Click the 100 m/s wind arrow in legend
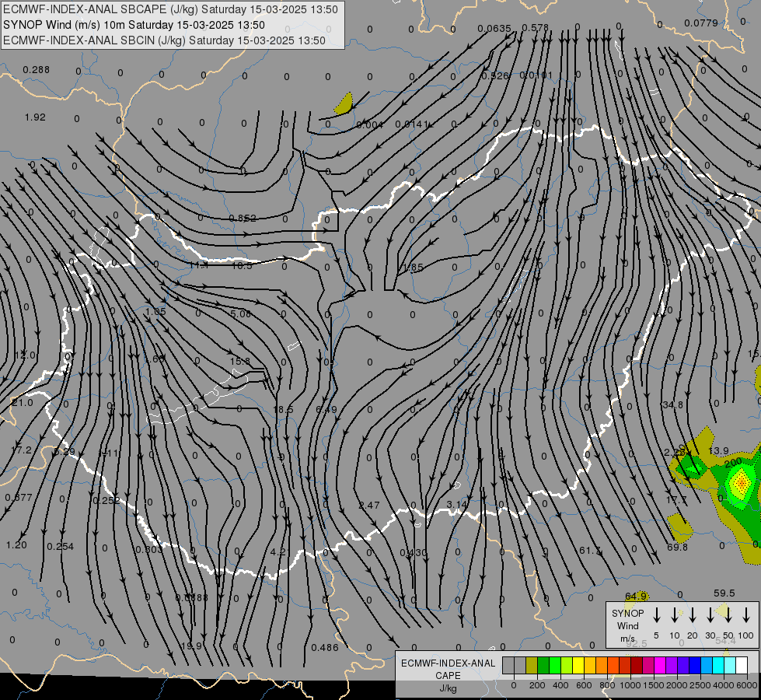This screenshot has height=700, width=761. click(x=746, y=615)
